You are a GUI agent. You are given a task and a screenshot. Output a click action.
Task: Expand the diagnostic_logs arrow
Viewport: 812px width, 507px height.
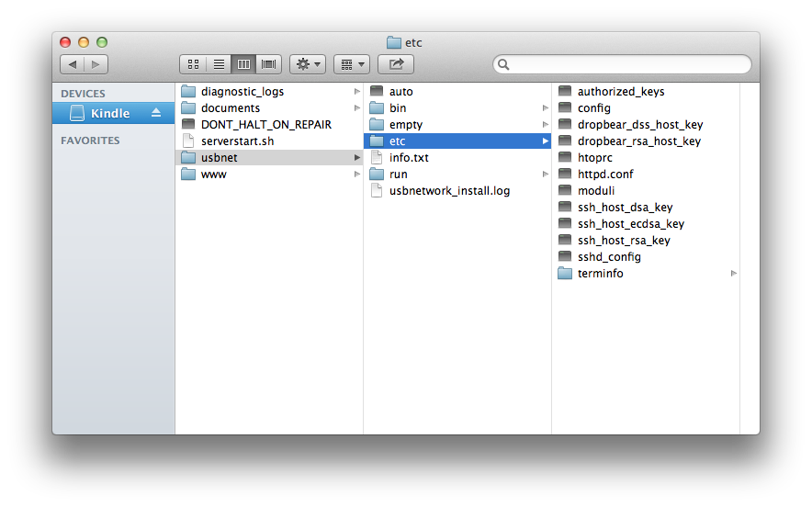click(x=356, y=91)
